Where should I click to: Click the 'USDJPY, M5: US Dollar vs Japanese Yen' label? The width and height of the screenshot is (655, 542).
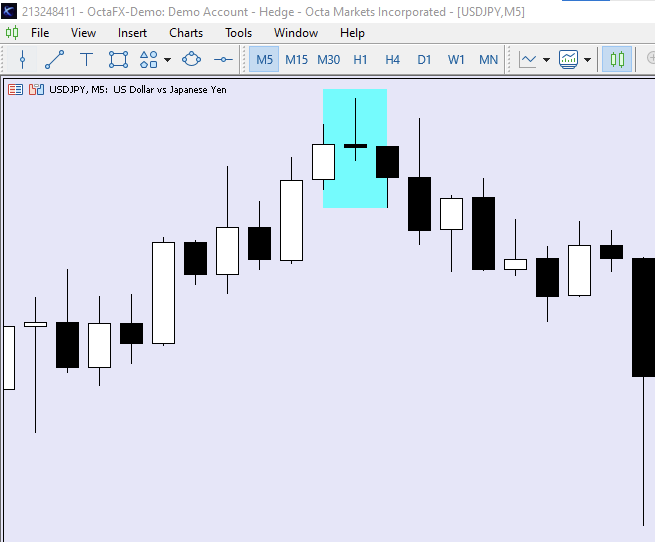pyautogui.click(x=138, y=90)
